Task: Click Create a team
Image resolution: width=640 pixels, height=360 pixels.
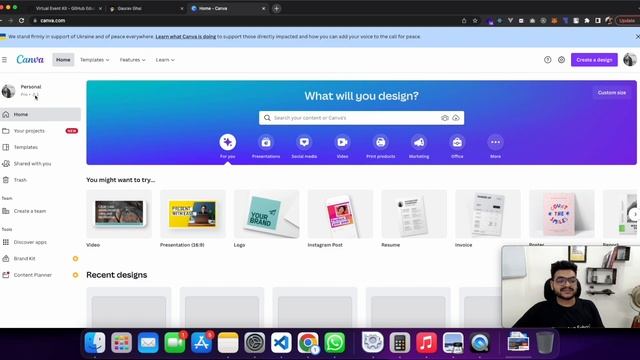Action: click(40, 211)
